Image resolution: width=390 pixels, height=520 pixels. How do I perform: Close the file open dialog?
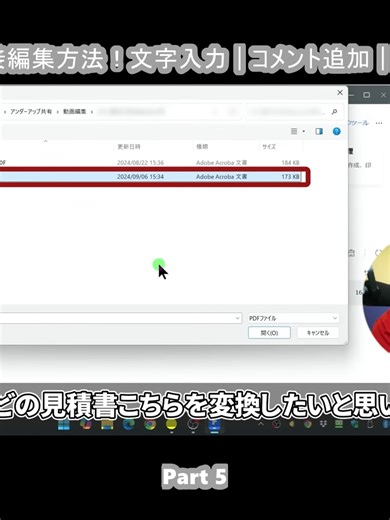(340, 93)
